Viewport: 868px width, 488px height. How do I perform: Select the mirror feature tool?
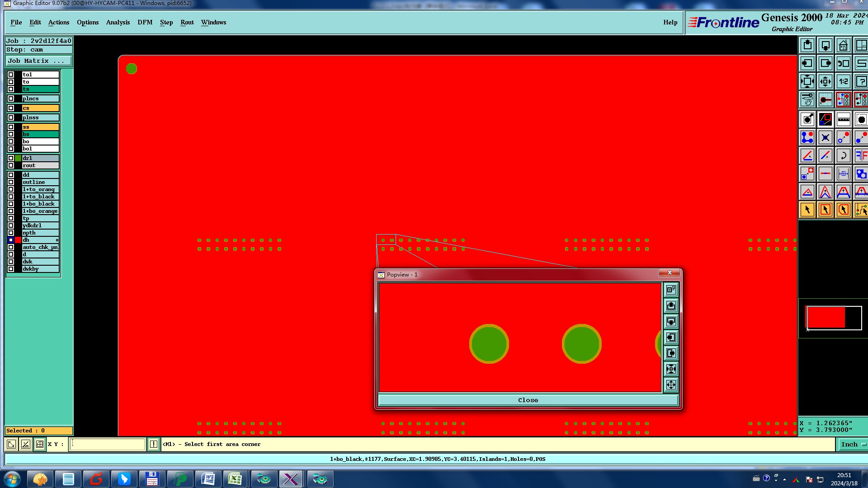[861, 156]
